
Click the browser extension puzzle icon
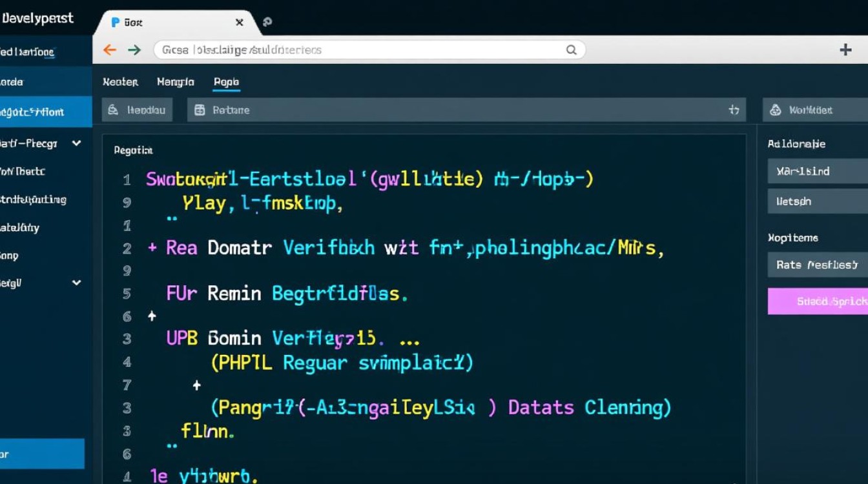point(267,21)
